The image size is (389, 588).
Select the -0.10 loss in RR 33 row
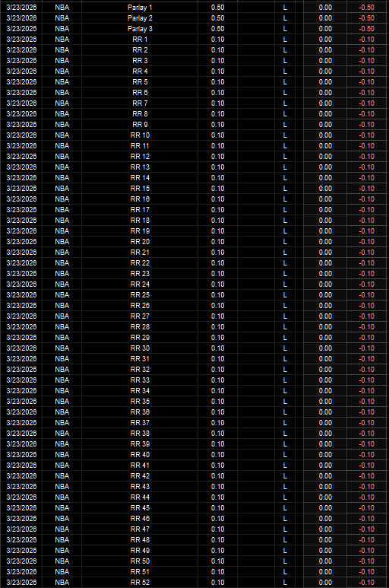click(366, 380)
